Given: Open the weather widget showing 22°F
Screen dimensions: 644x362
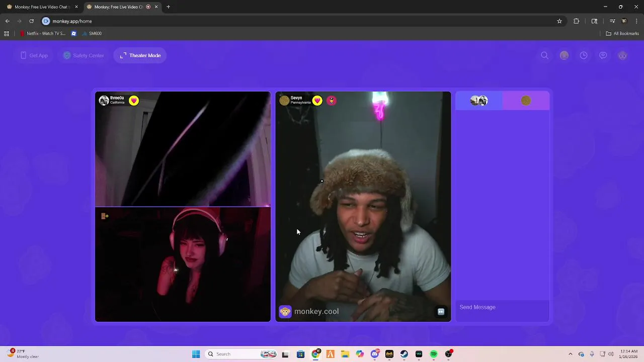Looking at the screenshot, I should pos(23,354).
